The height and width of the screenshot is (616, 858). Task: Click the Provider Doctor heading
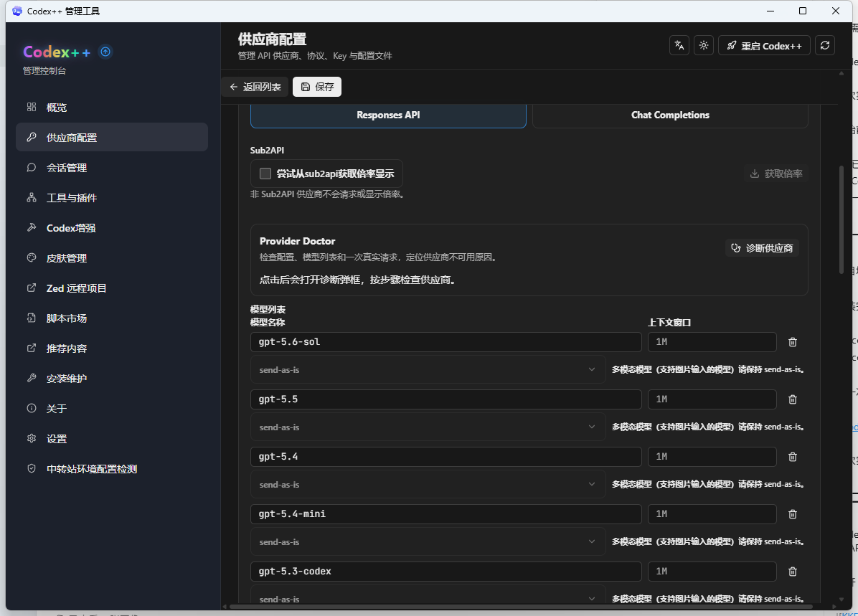(297, 241)
